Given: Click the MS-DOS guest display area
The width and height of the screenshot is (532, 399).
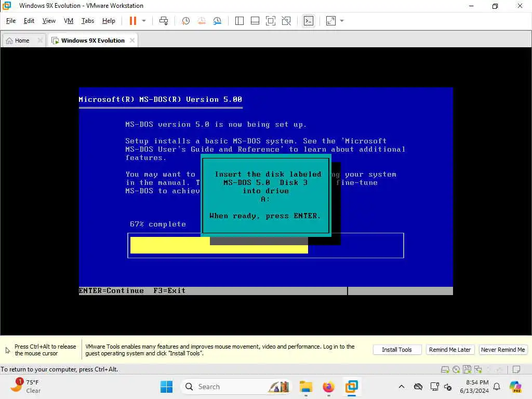Looking at the screenshot, I should (x=265, y=191).
